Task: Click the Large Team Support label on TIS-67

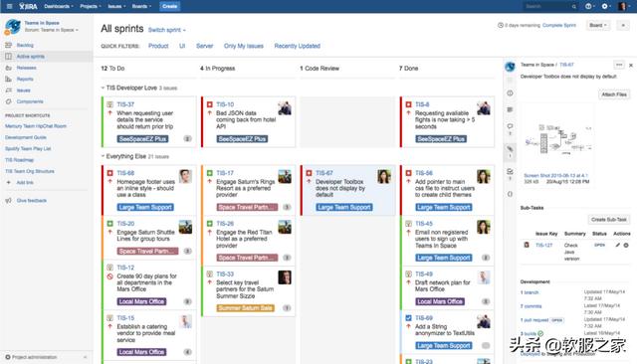Action: [343, 208]
